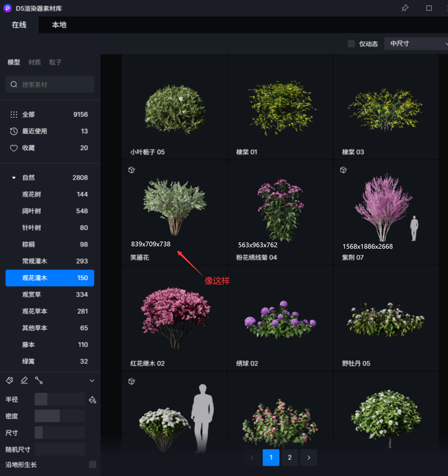Collapse the 自然 category triangle
The image size is (448, 476).
(14, 178)
